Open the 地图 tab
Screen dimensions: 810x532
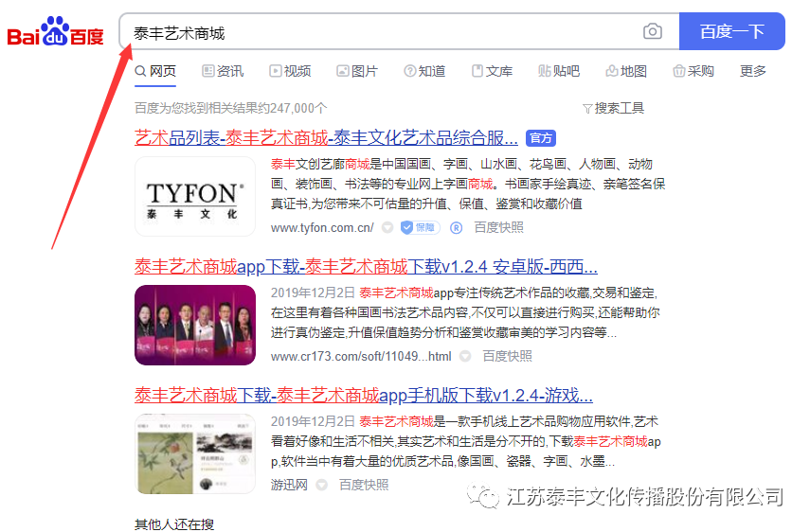(626, 71)
